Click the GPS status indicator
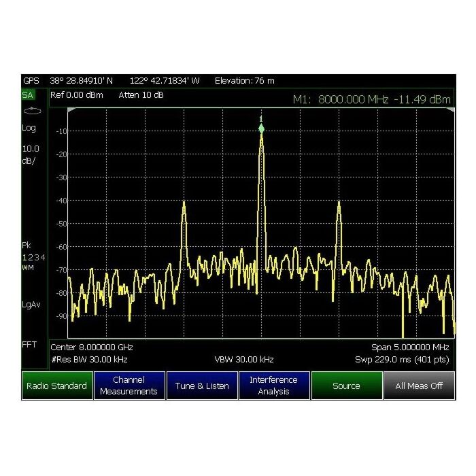Image resolution: width=476 pixels, height=476 pixels. [x=31, y=80]
